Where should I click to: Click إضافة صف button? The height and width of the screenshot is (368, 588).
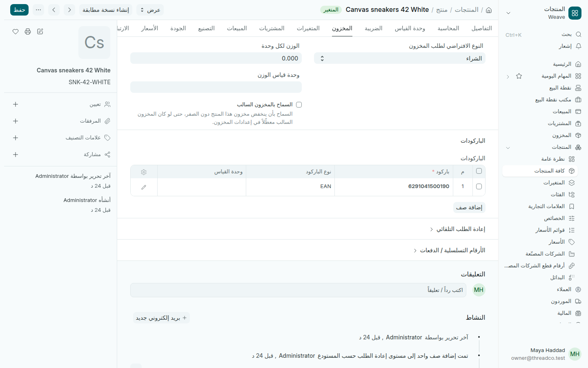pyautogui.click(x=469, y=208)
